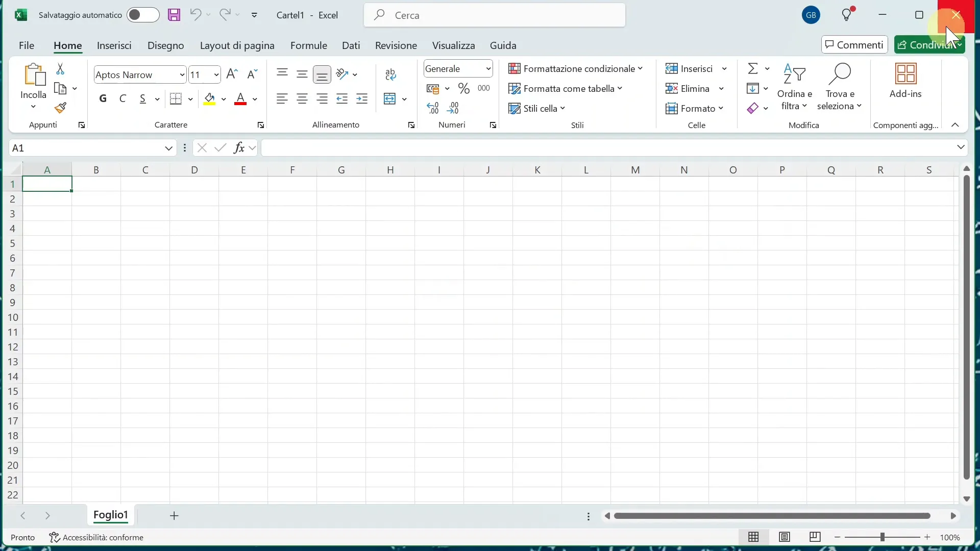This screenshot has height=551, width=980.
Task: Click the Elimina cells button
Action: coord(689,89)
